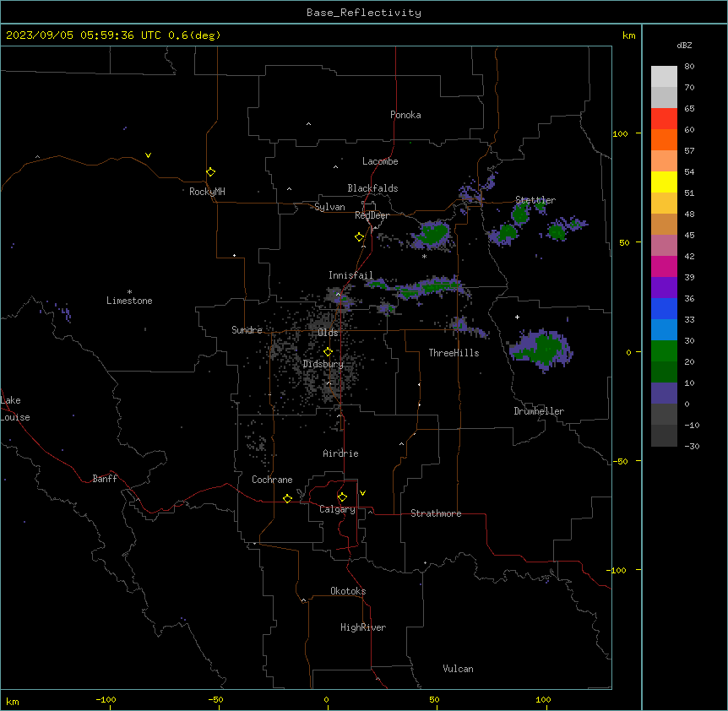The width and height of the screenshot is (728, 711).
Task: Select the yellow diamond marker below RedDeer
Action: [359, 237]
